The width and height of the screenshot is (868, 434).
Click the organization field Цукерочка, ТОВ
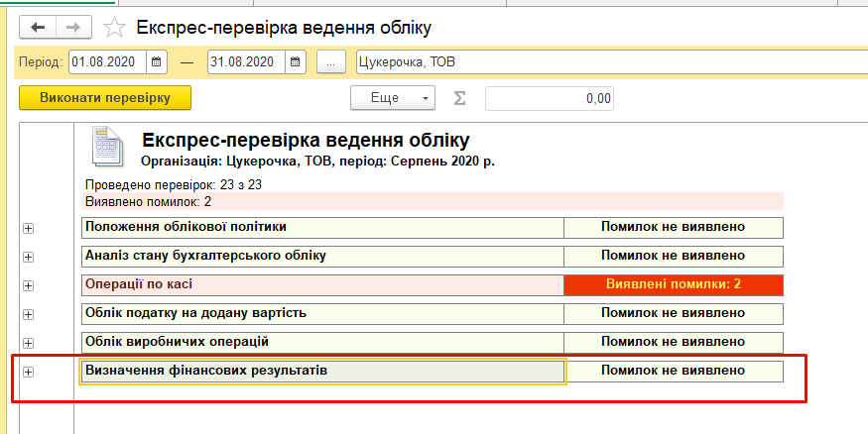click(x=610, y=62)
